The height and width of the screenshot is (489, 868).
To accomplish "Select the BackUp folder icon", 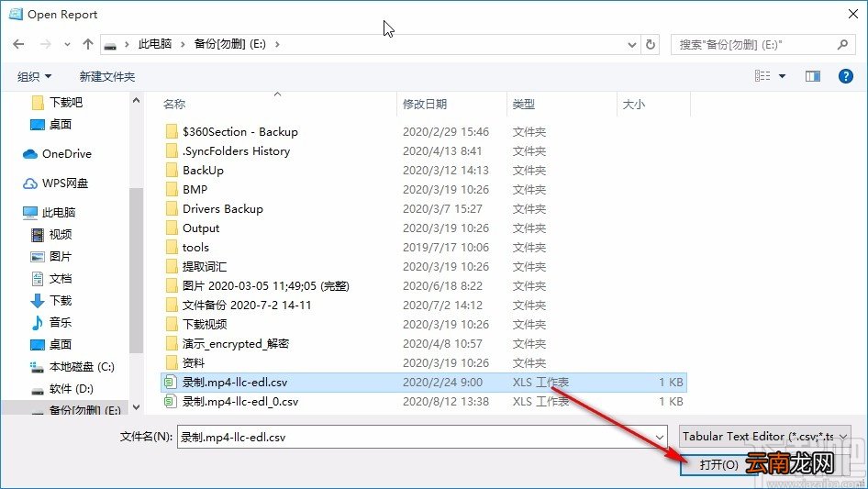I will 172,170.
